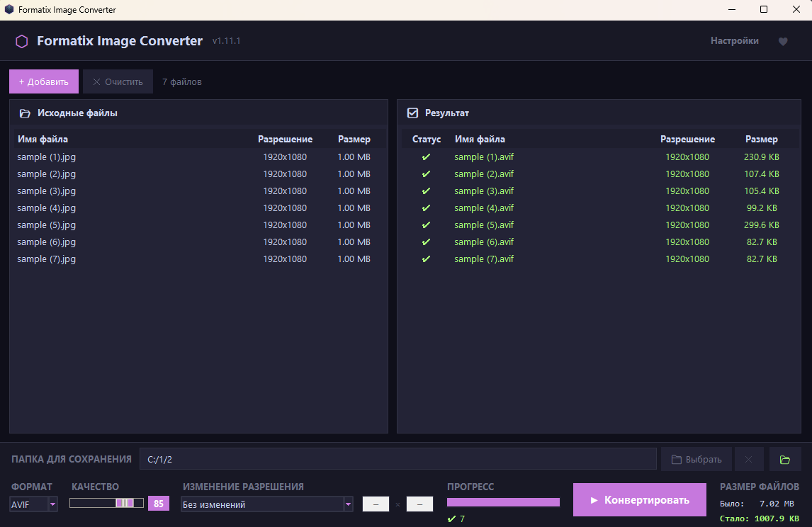Click the save folder path field C:/1/2
812x527 pixels.
pos(397,459)
